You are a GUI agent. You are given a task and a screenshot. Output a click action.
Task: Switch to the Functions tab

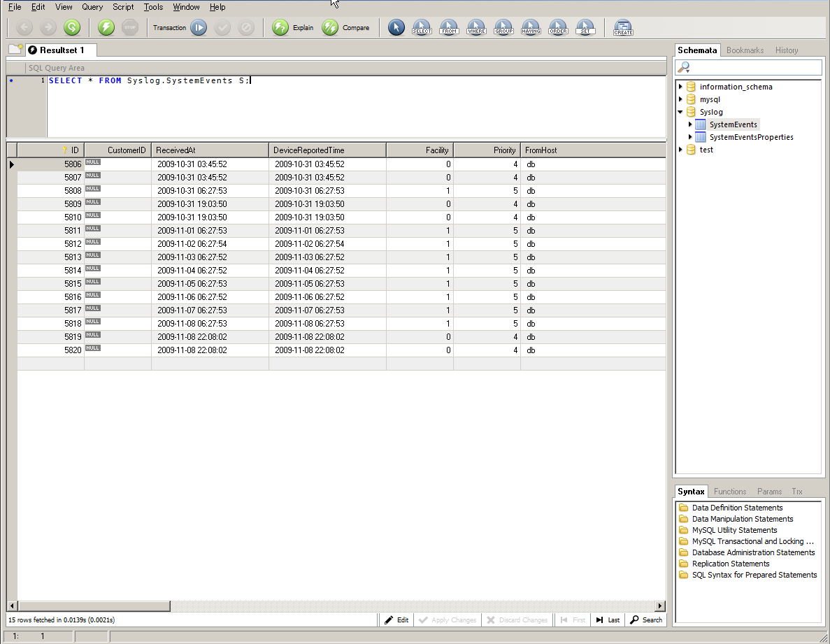tap(730, 492)
